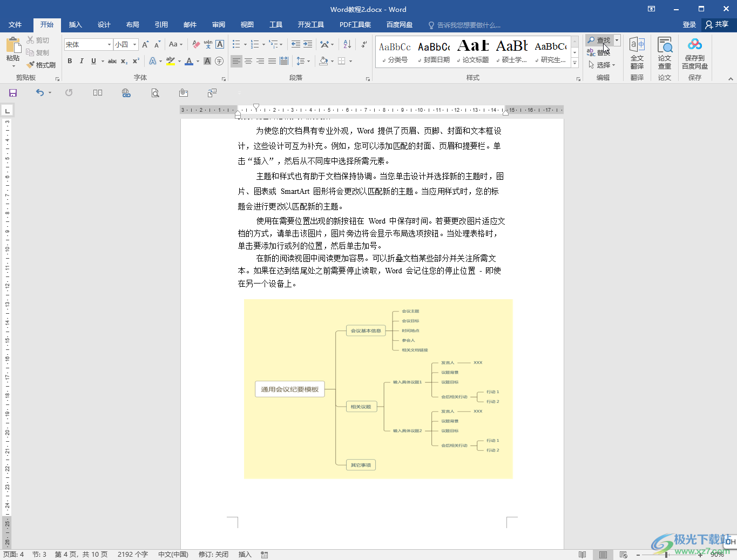Image resolution: width=737 pixels, height=560 pixels.
Task: Align paragraph to the left
Action: tap(236, 61)
